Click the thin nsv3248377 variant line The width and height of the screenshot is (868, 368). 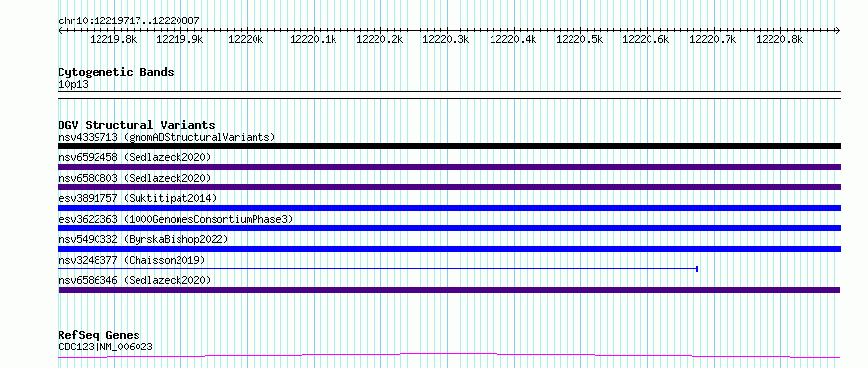(x=377, y=269)
